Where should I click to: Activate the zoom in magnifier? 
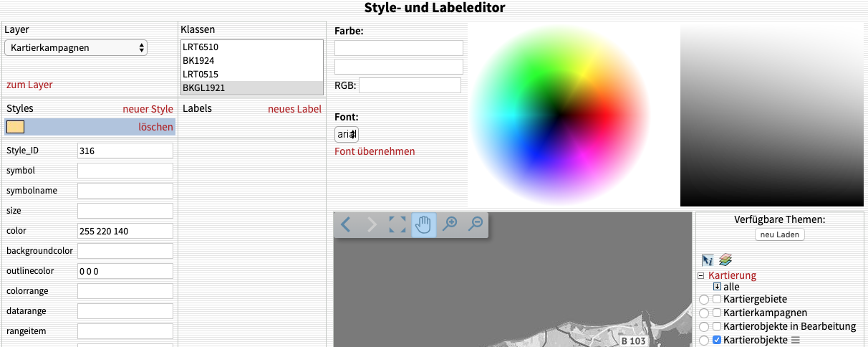pyautogui.click(x=450, y=224)
